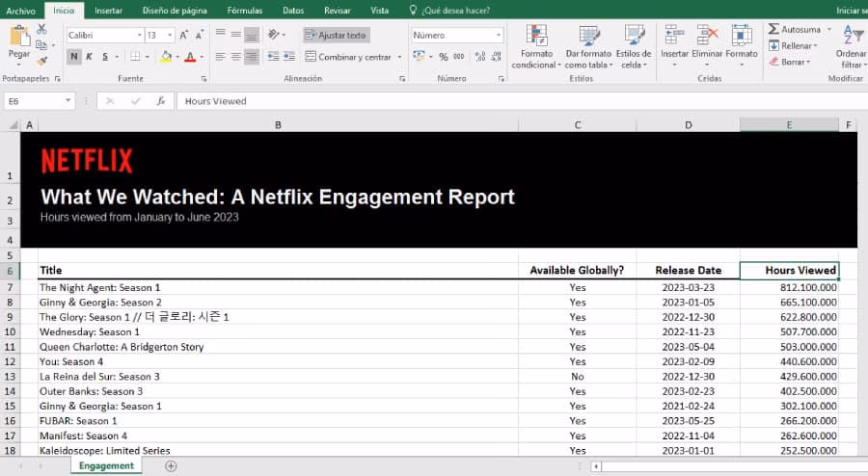Click the Autosuma button
Image resolution: width=868 pixels, height=476 pixels.
(795, 29)
